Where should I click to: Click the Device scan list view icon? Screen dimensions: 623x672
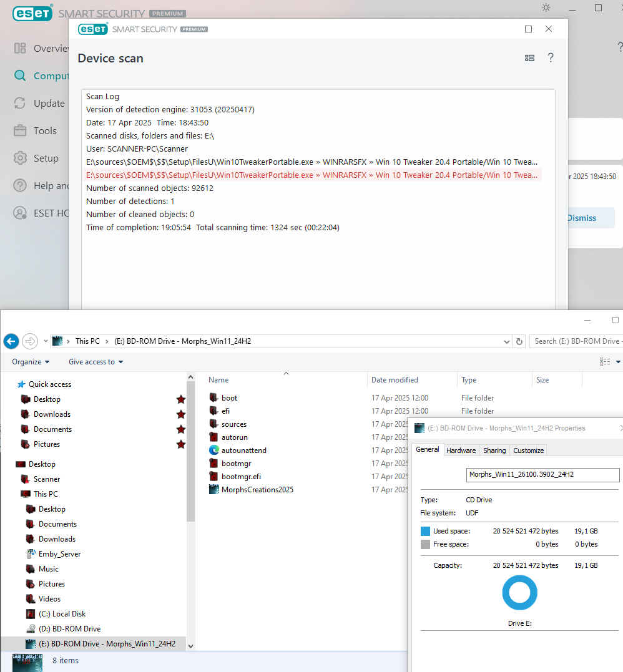click(x=529, y=58)
